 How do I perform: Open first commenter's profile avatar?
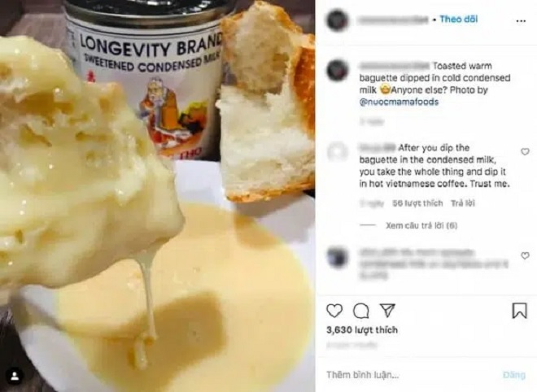[338, 152]
